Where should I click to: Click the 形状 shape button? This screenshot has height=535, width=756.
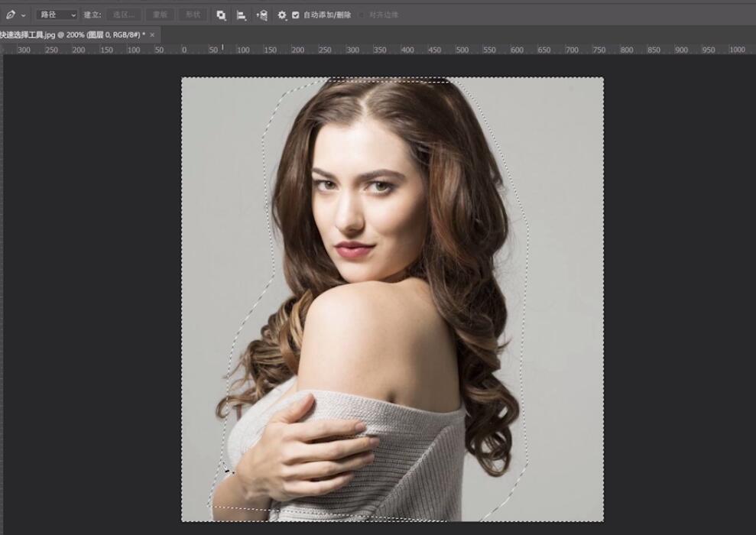click(x=193, y=15)
